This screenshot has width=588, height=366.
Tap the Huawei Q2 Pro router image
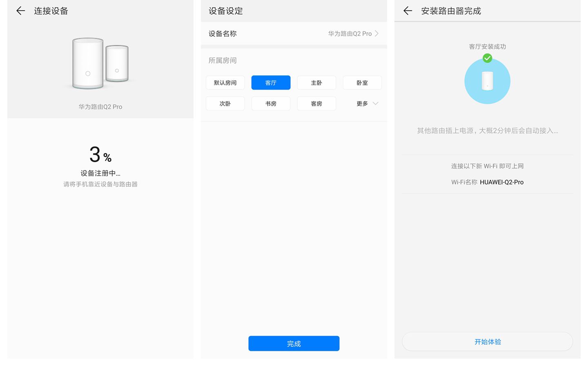(100, 63)
